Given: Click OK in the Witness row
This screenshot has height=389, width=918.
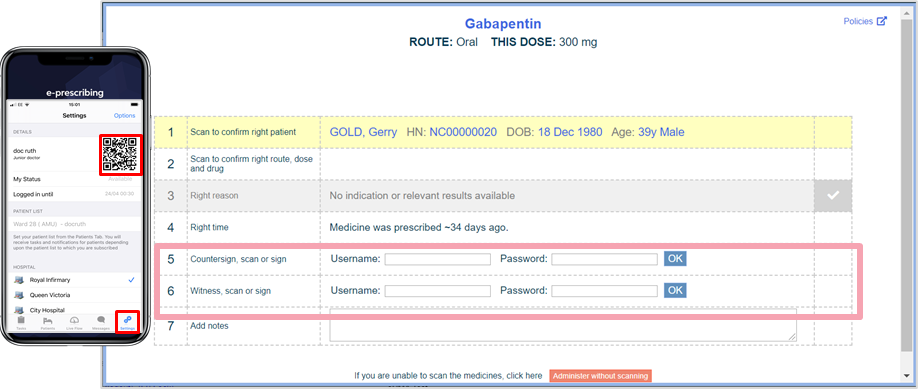Looking at the screenshot, I should pyautogui.click(x=675, y=290).
